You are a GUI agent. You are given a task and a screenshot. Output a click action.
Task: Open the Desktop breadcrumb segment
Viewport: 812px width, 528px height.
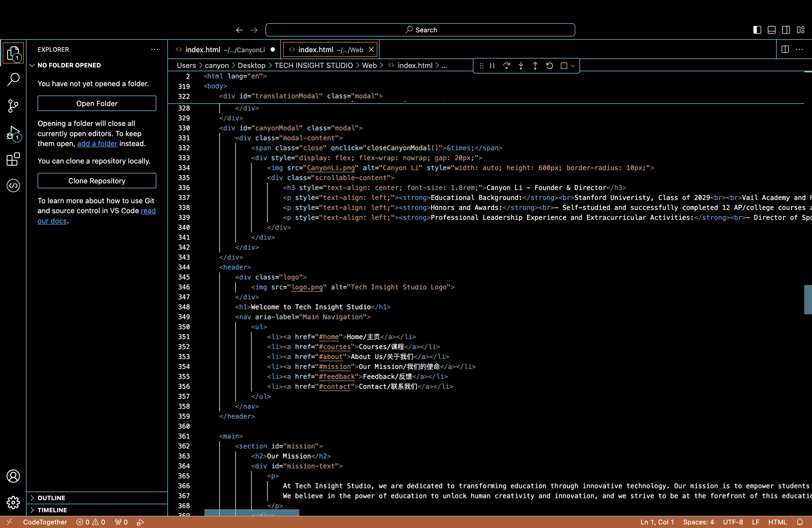point(251,65)
